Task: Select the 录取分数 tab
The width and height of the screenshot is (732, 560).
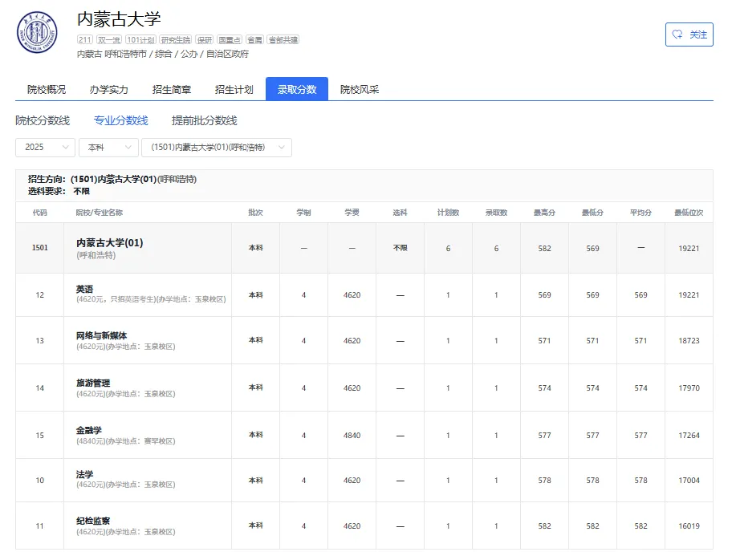Action: (x=297, y=89)
